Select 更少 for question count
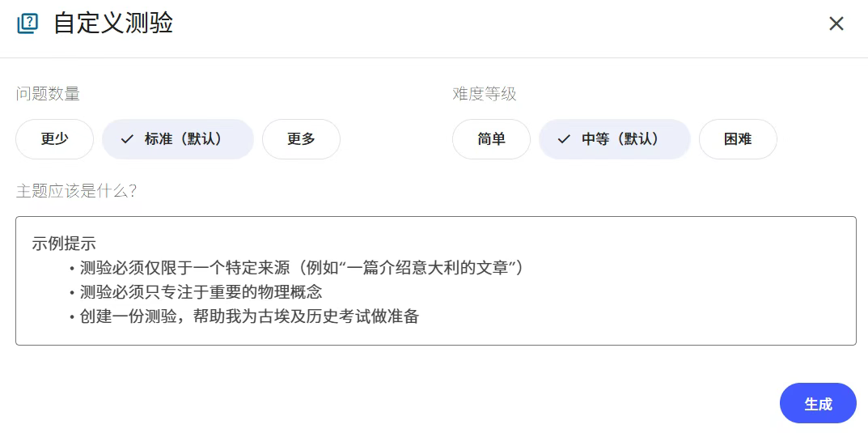The width and height of the screenshot is (868, 433). click(55, 139)
